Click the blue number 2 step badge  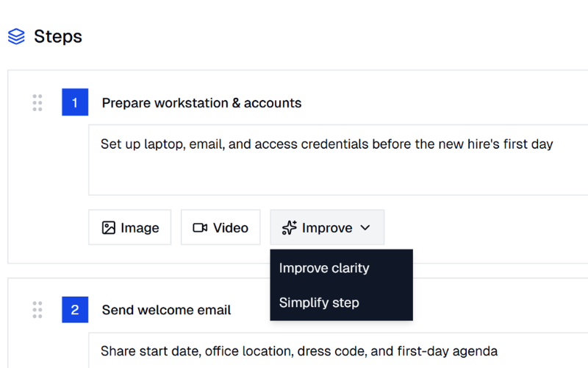pyautogui.click(x=75, y=310)
